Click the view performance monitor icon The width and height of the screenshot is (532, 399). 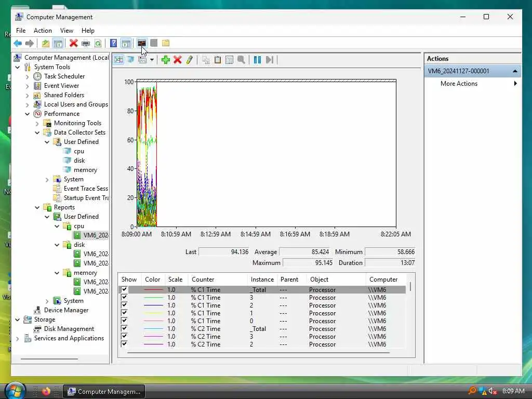click(x=141, y=43)
